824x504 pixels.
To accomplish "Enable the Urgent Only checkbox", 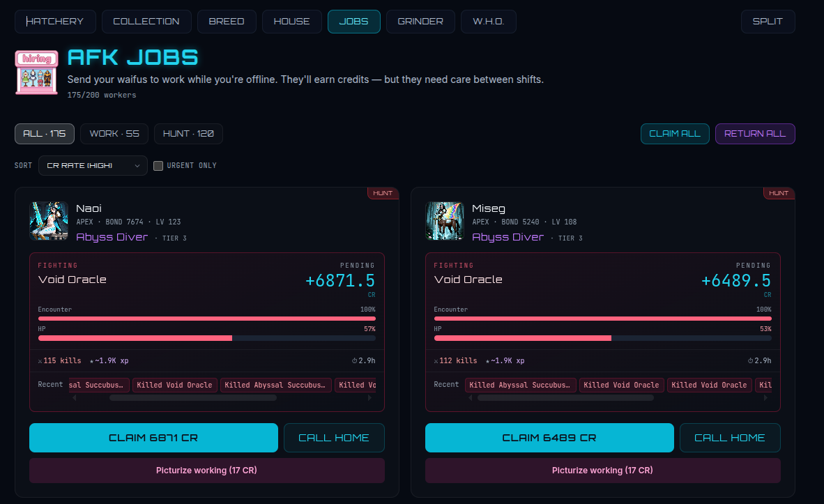I will [158, 165].
